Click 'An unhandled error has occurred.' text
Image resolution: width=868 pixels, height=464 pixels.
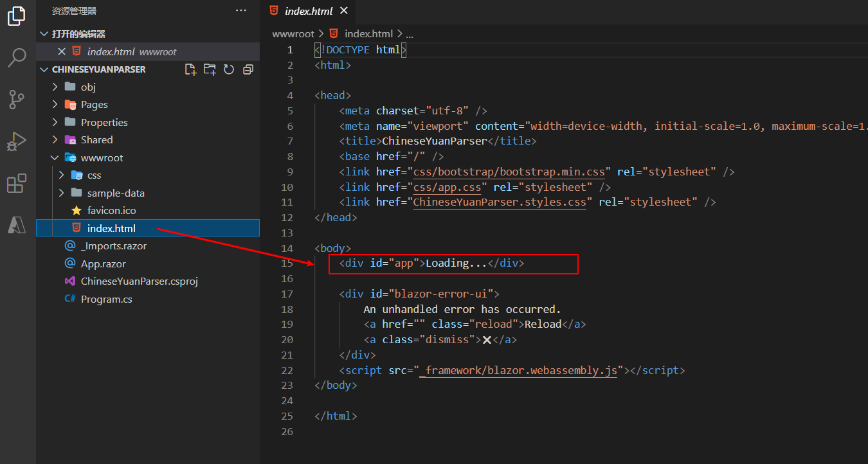(462, 309)
